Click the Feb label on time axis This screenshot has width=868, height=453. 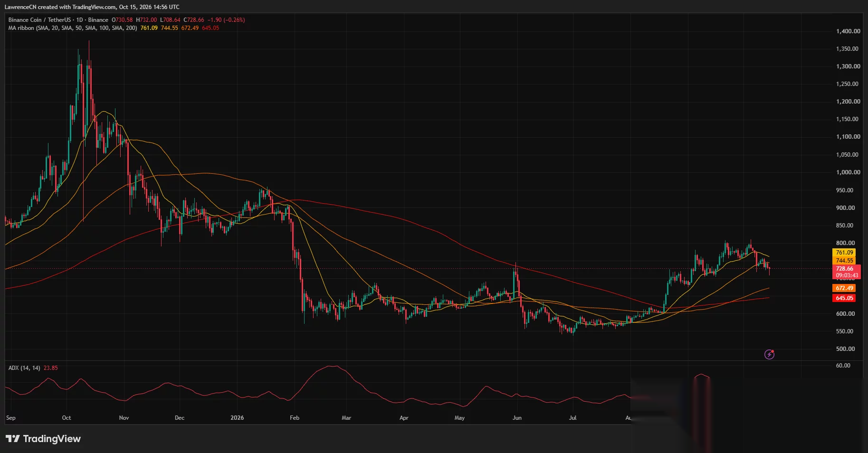[x=295, y=418]
